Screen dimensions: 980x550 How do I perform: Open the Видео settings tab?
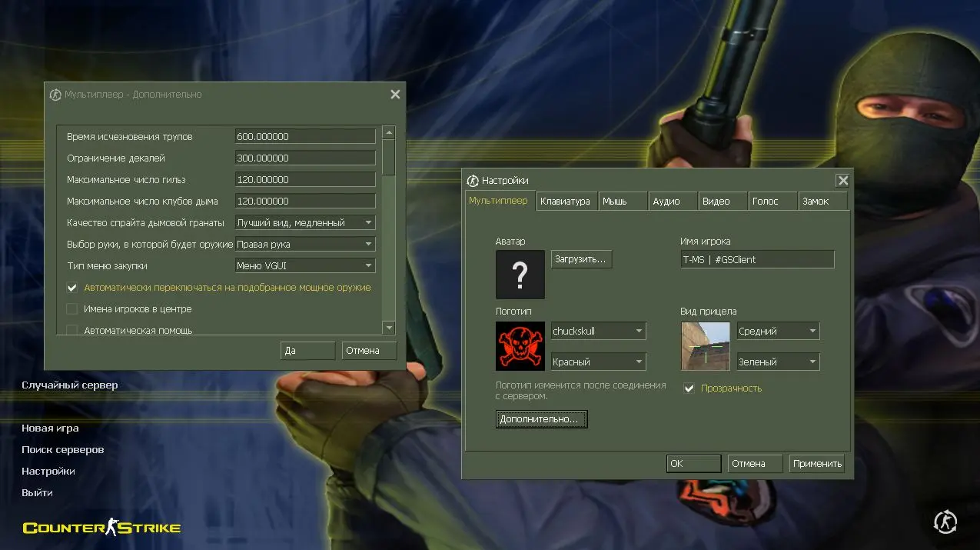tap(716, 202)
